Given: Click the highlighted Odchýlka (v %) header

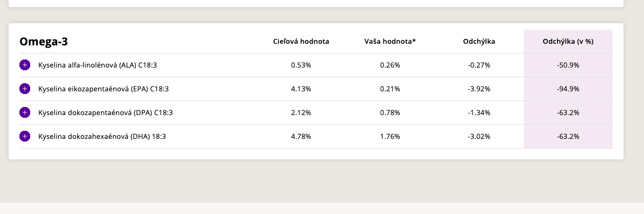Looking at the screenshot, I should (568, 42).
